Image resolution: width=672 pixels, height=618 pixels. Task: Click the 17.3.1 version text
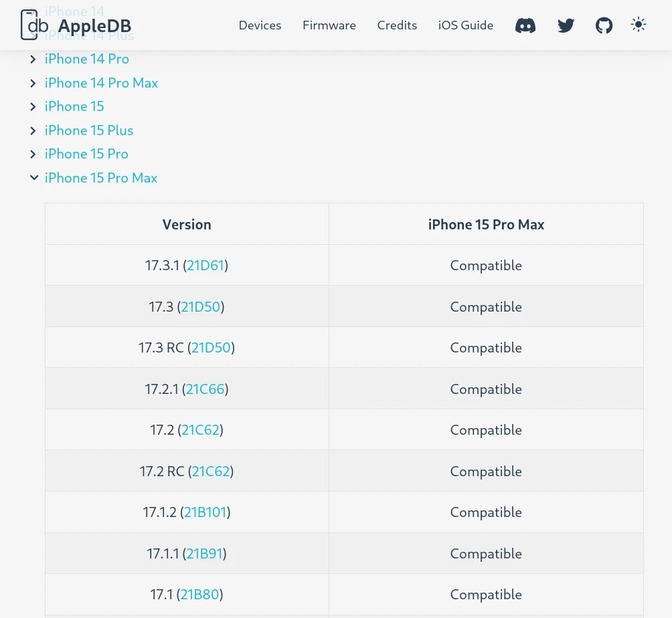[162, 266]
